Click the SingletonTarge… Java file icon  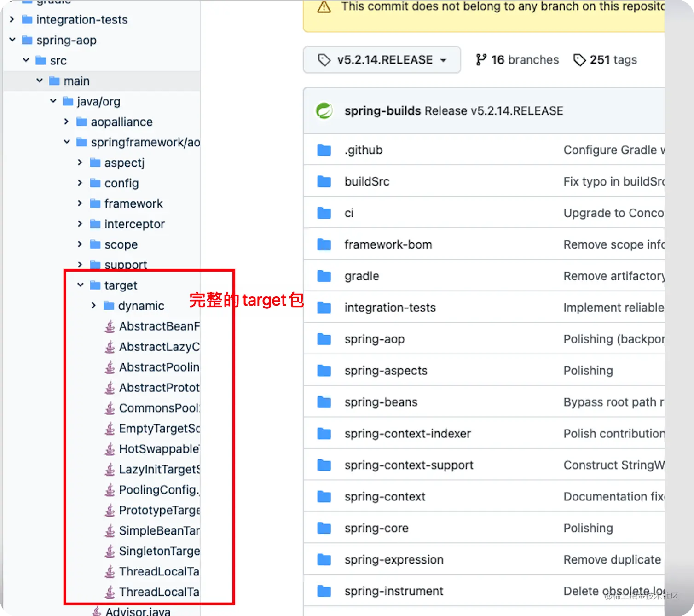110,551
